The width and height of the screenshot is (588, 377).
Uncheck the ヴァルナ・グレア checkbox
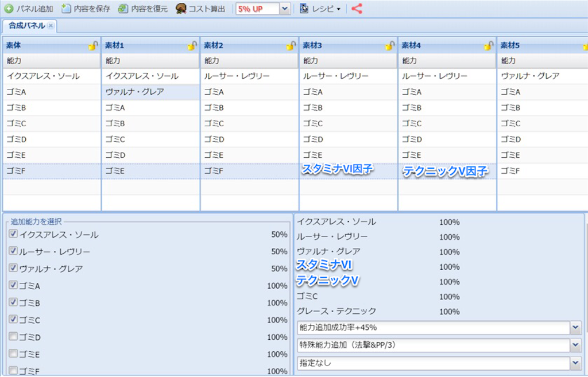pyautogui.click(x=13, y=268)
